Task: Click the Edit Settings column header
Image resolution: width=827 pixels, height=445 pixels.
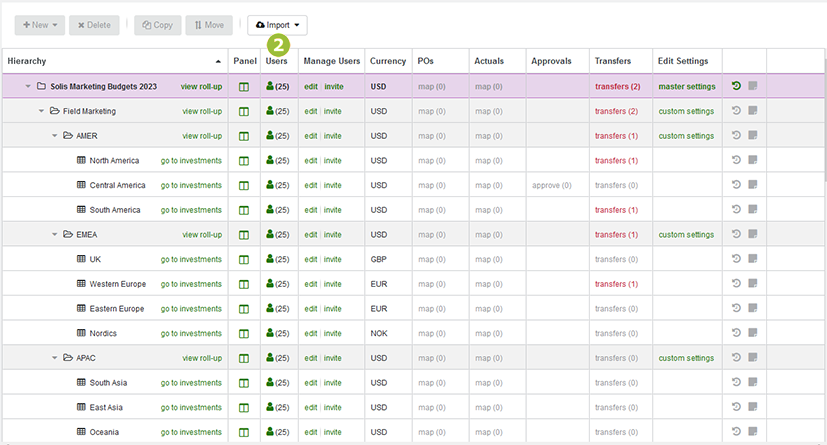Action: click(683, 61)
